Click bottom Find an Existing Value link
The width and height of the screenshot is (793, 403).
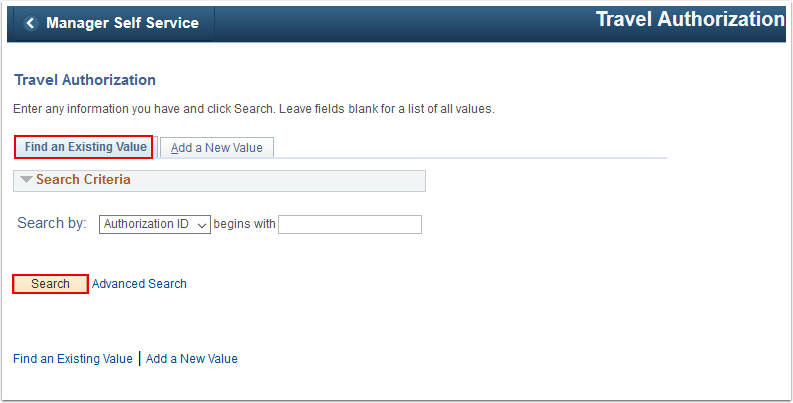(73, 359)
